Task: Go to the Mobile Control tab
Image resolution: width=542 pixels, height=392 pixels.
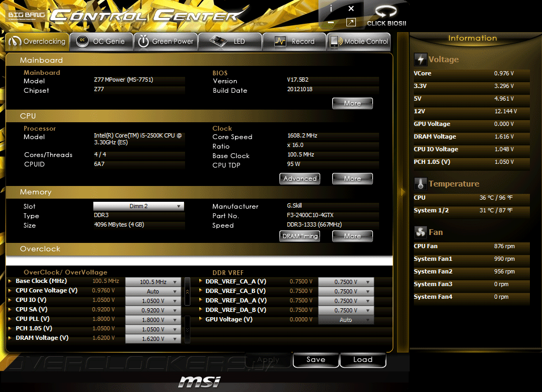Action: coord(359,42)
